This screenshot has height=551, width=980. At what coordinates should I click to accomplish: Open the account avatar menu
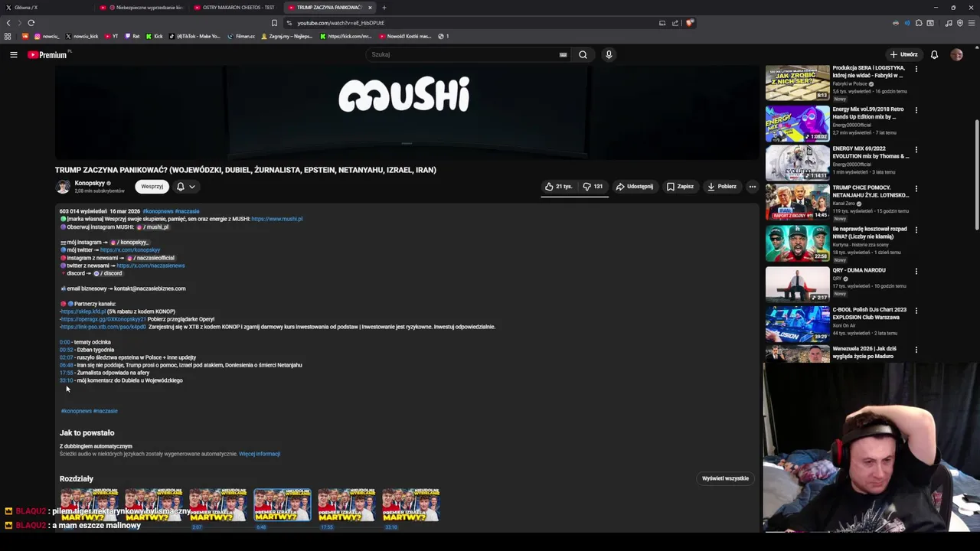pos(956,54)
